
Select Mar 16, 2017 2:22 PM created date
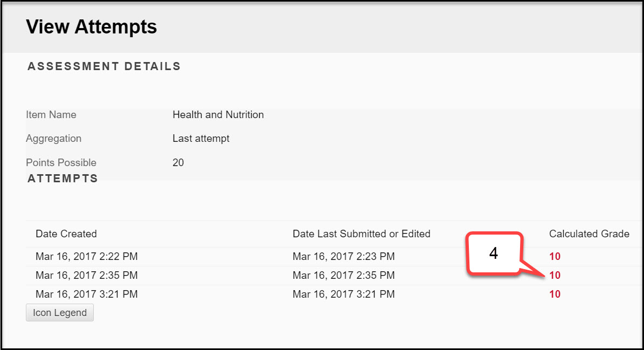point(87,256)
